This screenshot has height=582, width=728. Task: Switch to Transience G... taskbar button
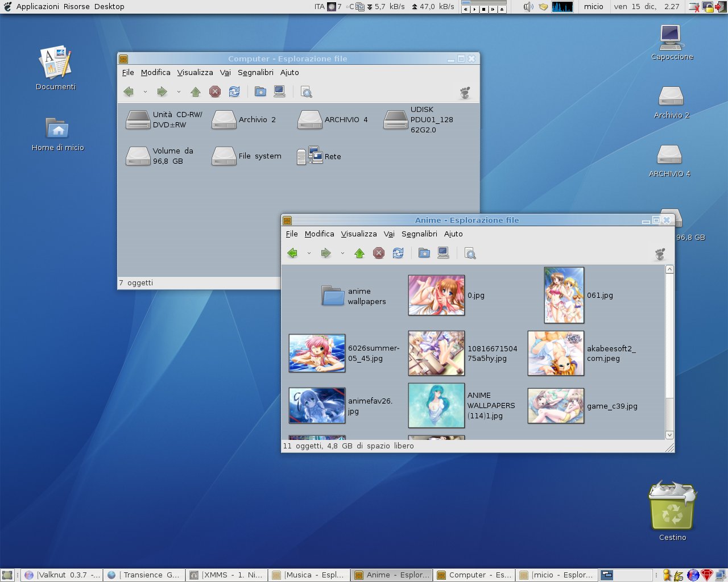coord(144,575)
